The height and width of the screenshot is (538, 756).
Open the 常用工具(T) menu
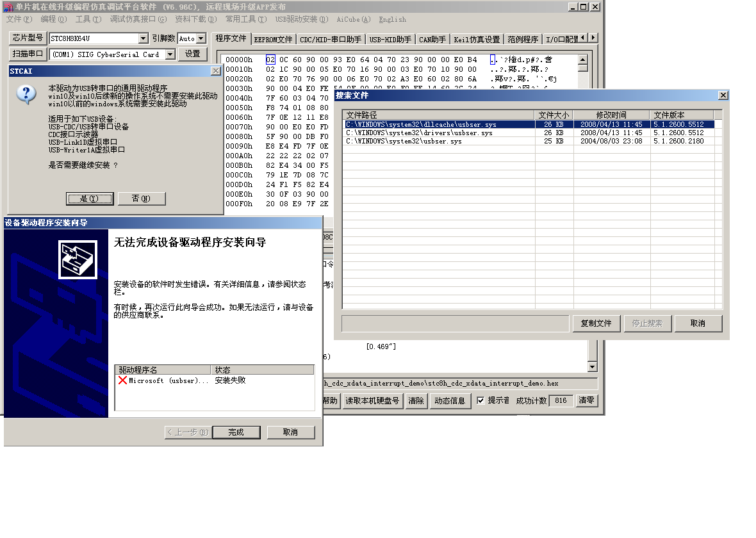pyautogui.click(x=246, y=19)
